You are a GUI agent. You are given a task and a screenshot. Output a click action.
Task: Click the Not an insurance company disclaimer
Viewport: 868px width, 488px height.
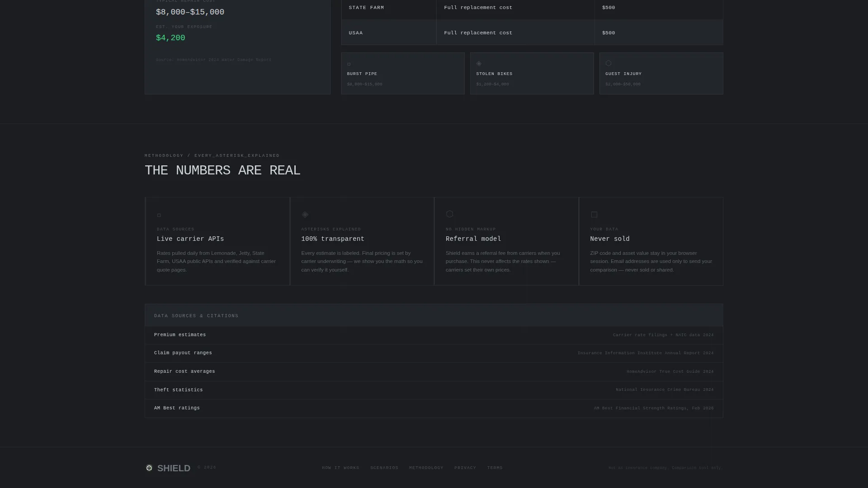point(665,468)
